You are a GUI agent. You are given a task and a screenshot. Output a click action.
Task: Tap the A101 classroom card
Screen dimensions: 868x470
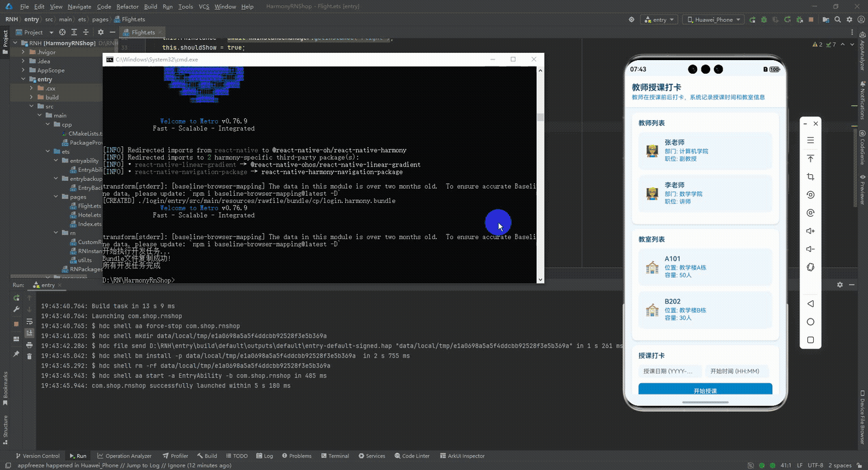pos(705,267)
